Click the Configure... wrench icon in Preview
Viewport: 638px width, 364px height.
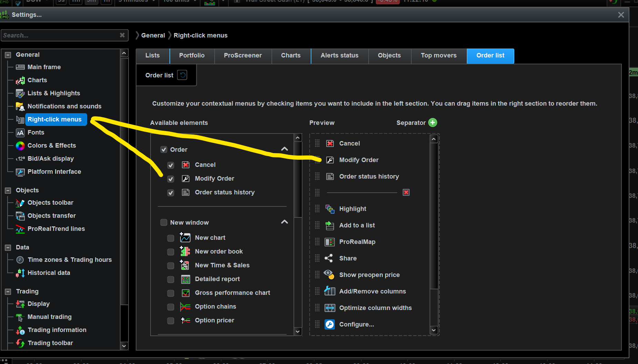click(x=330, y=324)
